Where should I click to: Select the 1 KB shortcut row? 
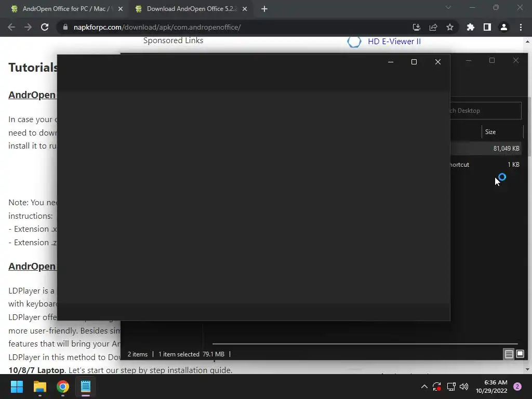485,165
